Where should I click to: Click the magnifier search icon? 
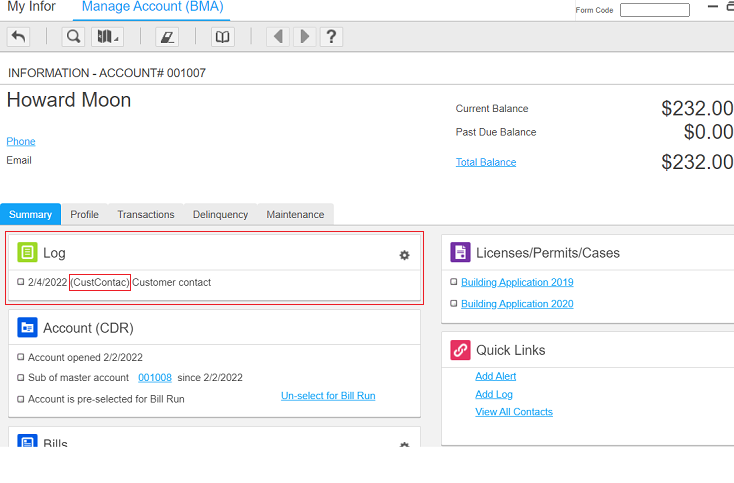point(73,37)
